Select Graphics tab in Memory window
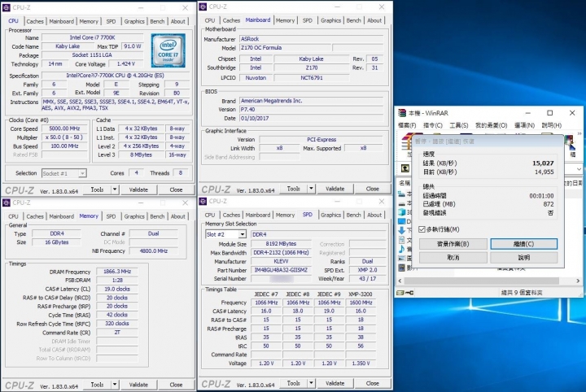The height and width of the screenshot is (392, 586). [x=134, y=216]
